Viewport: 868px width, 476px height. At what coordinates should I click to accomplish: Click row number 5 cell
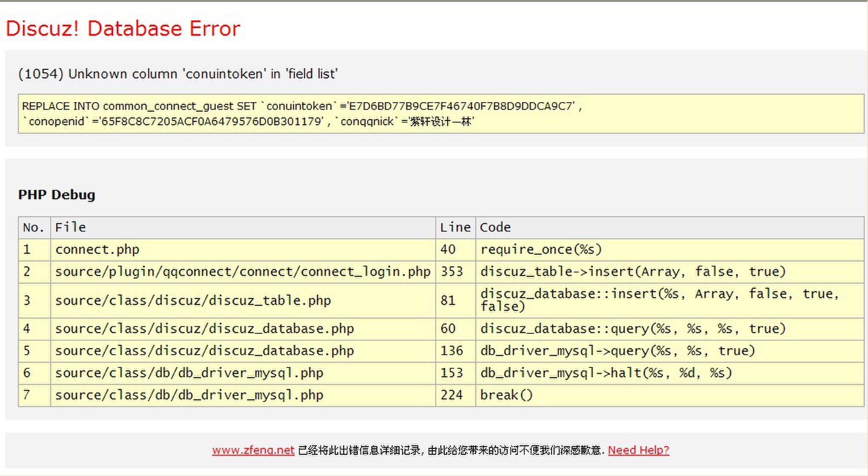[34, 351]
